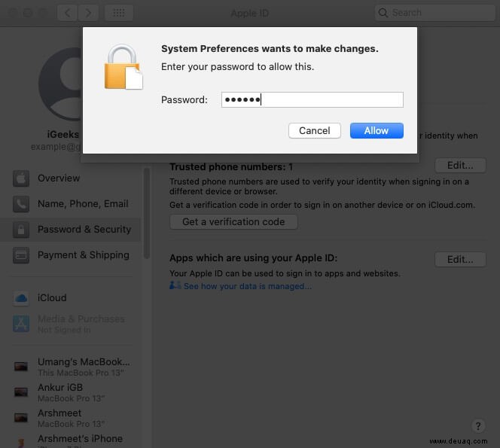Open Payment & Shipping section
The image size is (500, 448).
click(x=70, y=255)
